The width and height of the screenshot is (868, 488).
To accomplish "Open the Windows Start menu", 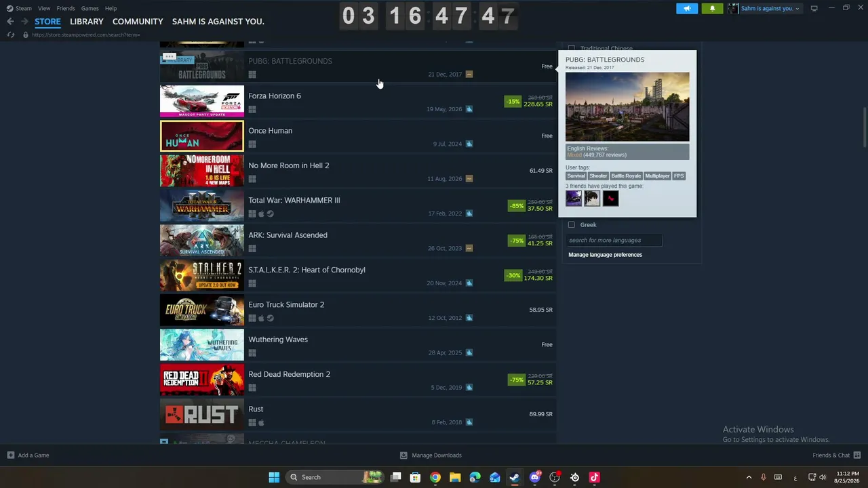I will (x=274, y=477).
